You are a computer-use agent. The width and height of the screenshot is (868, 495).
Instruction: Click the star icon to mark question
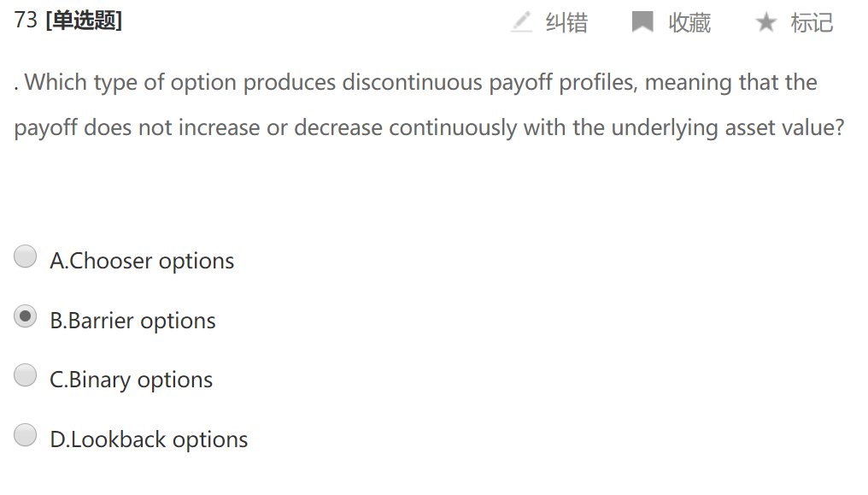coord(765,22)
